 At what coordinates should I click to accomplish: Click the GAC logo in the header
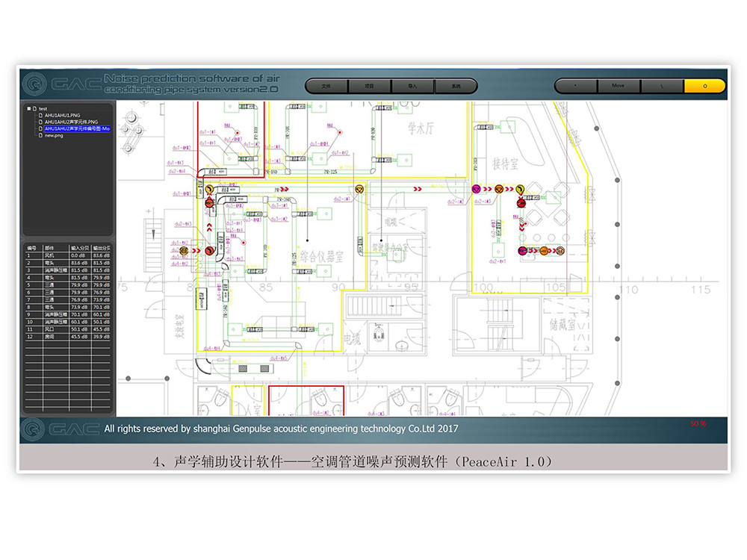point(58,84)
